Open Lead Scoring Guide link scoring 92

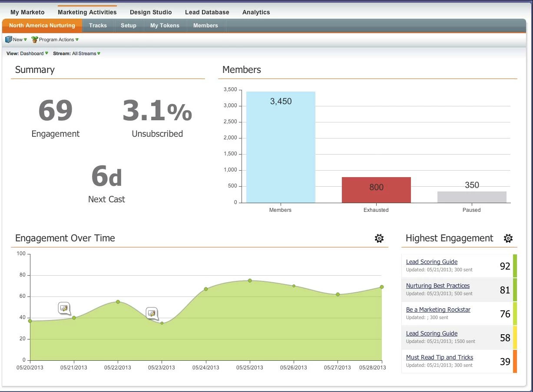[432, 262]
